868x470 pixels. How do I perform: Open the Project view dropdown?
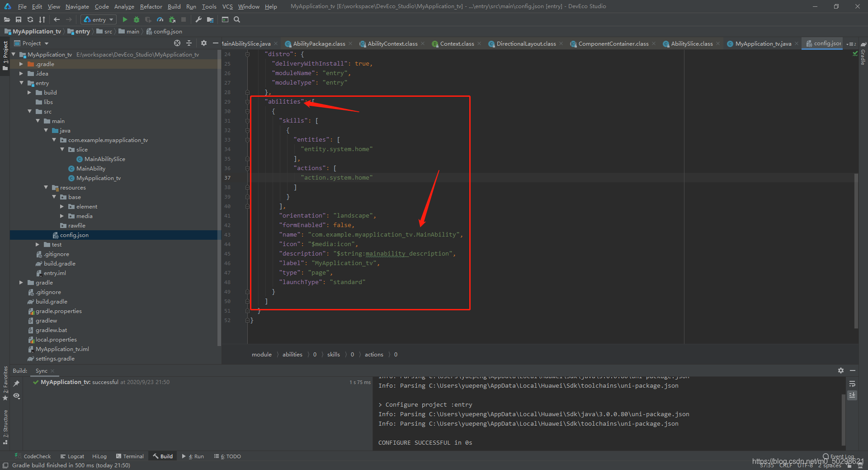[32, 43]
